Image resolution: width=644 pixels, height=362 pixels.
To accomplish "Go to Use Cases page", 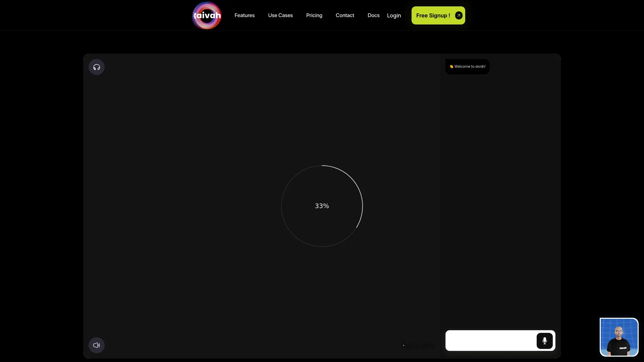I will (x=280, y=15).
